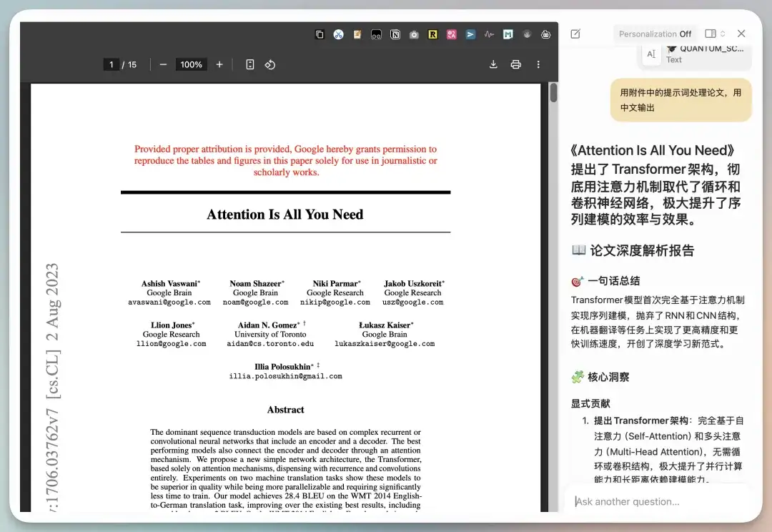Close the assistant side panel
This screenshot has width=772, height=532.
[x=741, y=34]
